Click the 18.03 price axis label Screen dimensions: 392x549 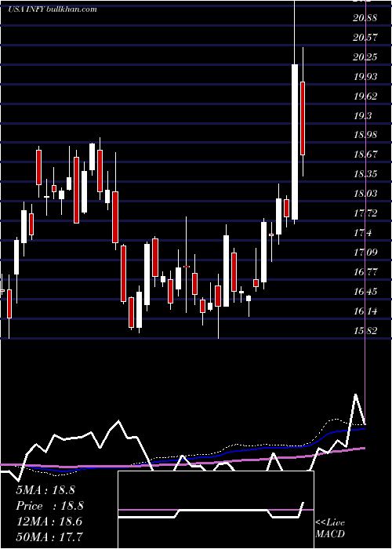pyautogui.click(x=365, y=193)
